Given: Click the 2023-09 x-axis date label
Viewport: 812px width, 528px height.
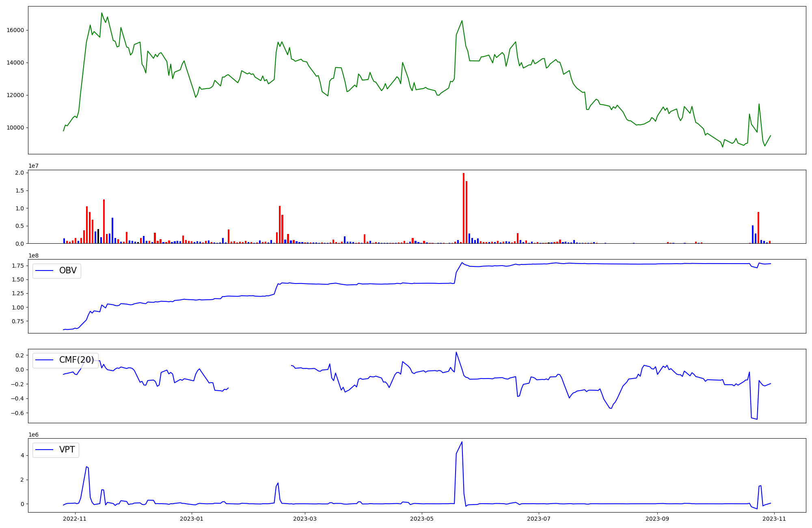Looking at the screenshot, I should pos(657,519).
